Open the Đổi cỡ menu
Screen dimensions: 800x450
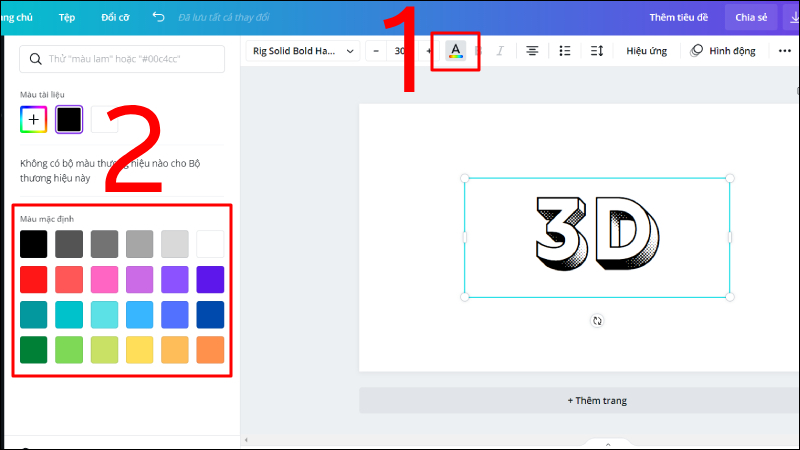[x=115, y=17]
